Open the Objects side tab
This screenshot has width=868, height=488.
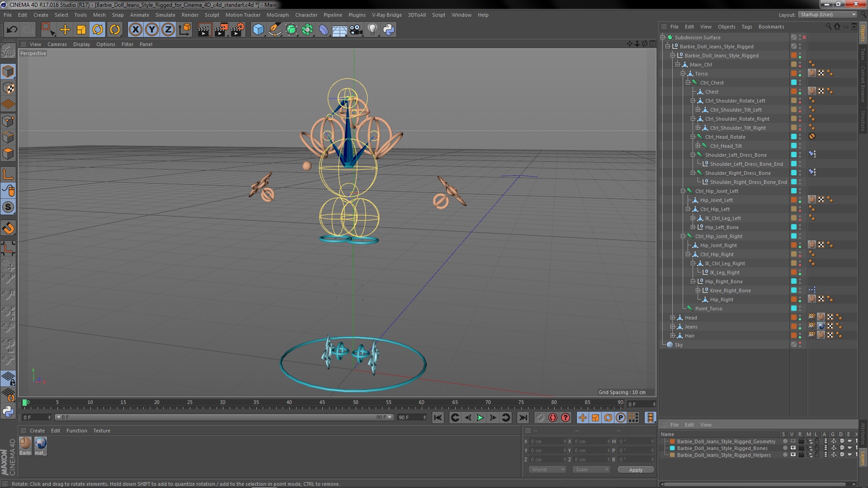863,33
